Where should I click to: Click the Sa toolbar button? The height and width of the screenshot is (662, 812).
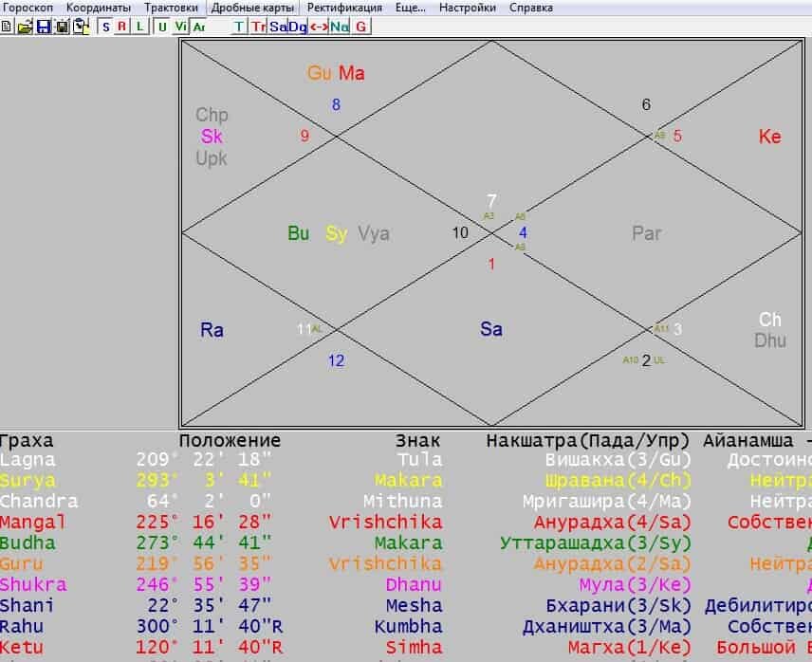tap(278, 27)
